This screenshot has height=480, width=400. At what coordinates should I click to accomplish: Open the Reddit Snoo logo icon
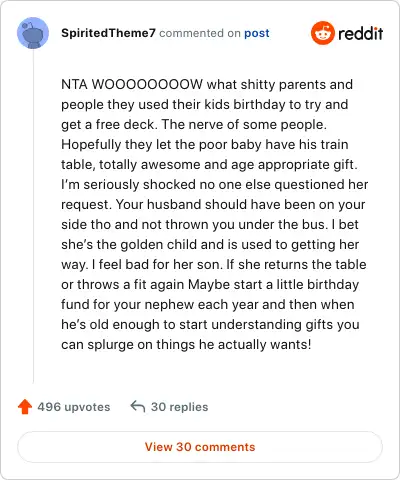point(322,33)
